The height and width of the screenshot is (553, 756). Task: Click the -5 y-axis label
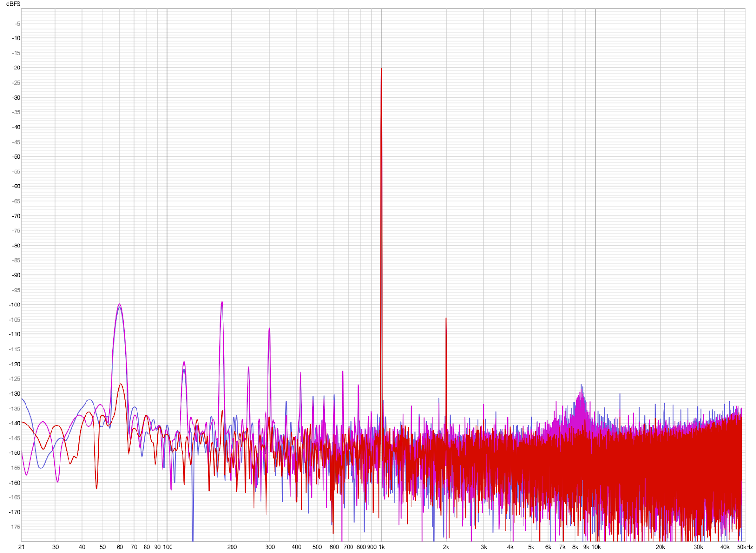coord(18,24)
